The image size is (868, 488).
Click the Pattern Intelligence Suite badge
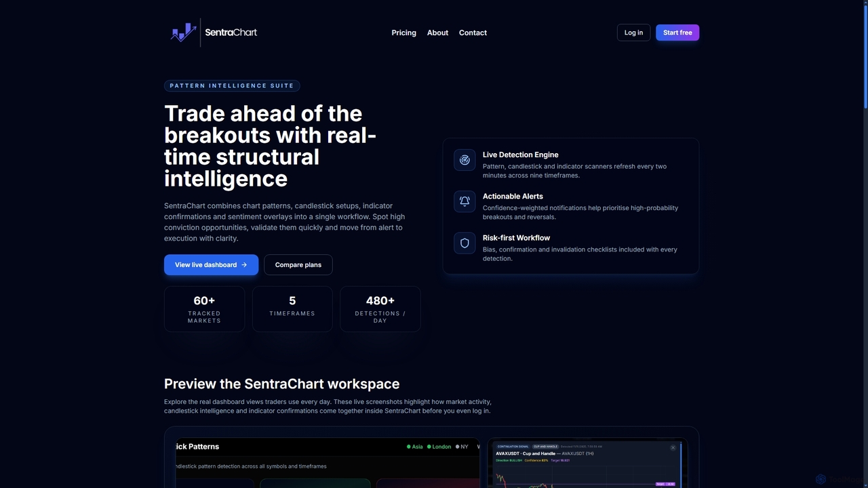coord(232,85)
